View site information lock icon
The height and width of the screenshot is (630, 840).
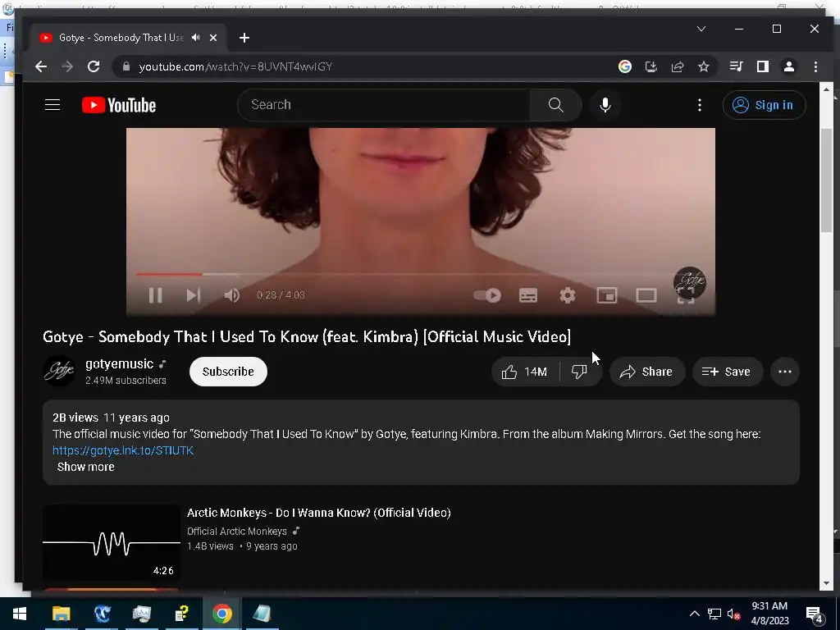(126, 66)
